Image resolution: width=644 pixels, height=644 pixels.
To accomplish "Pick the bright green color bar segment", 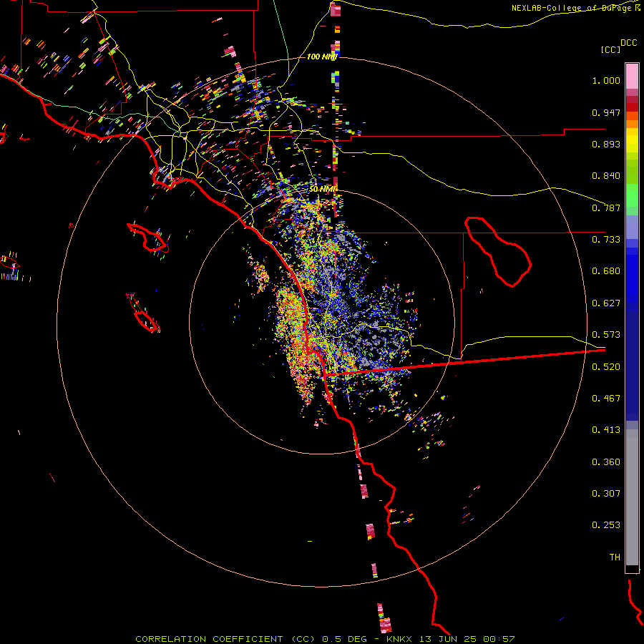I will coord(632,195).
